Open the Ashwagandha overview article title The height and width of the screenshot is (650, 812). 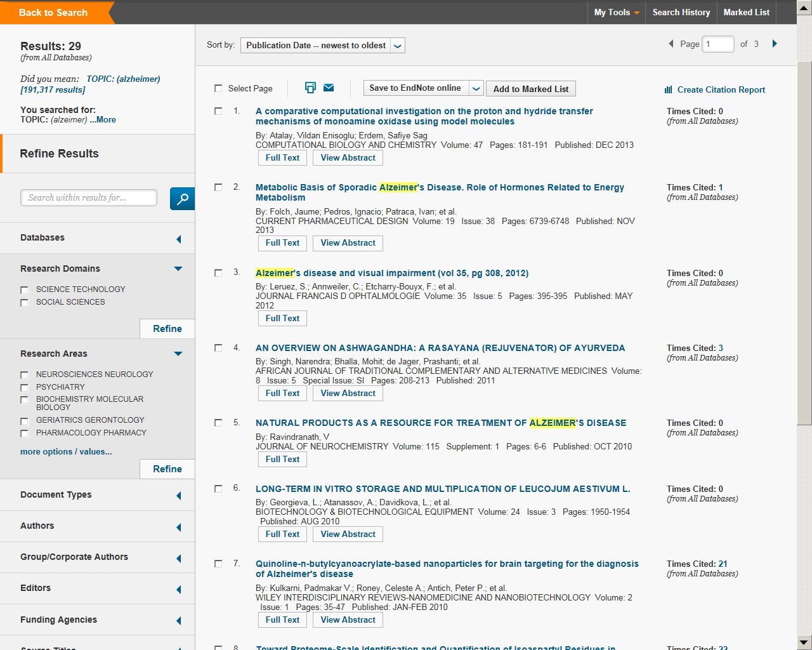(x=440, y=348)
